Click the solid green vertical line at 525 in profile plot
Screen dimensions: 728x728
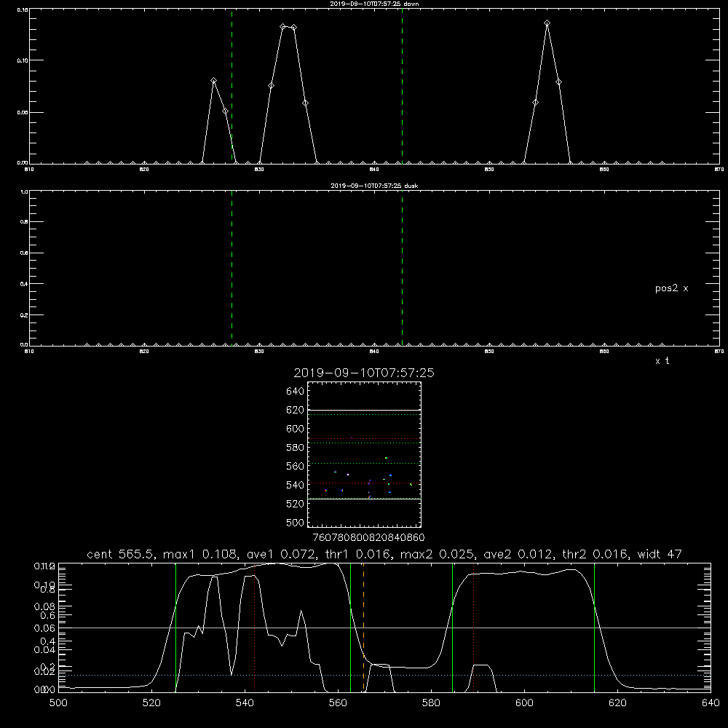tap(175, 628)
